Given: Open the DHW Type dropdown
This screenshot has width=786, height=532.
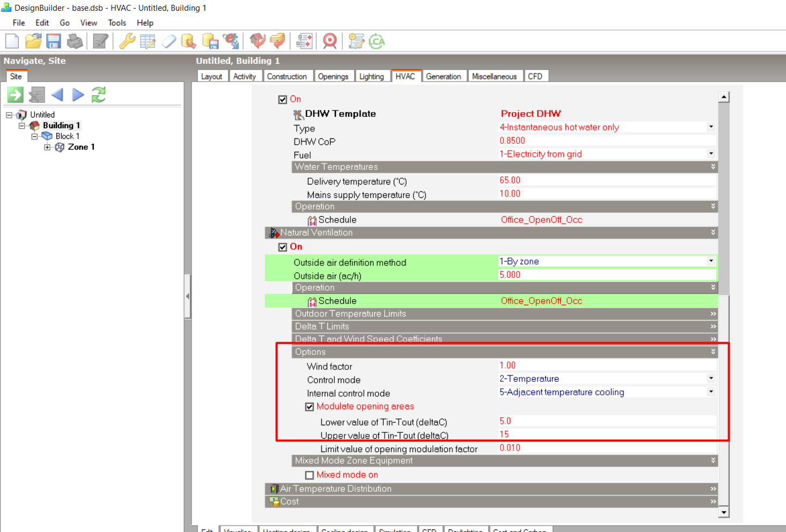Looking at the screenshot, I should (711, 127).
